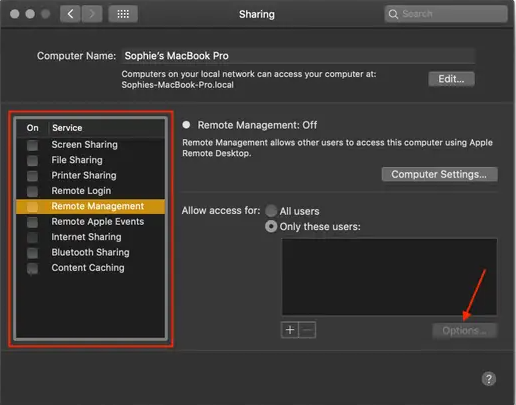Click the Edit... button
This screenshot has width=516, height=405.
[x=451, y=79]
